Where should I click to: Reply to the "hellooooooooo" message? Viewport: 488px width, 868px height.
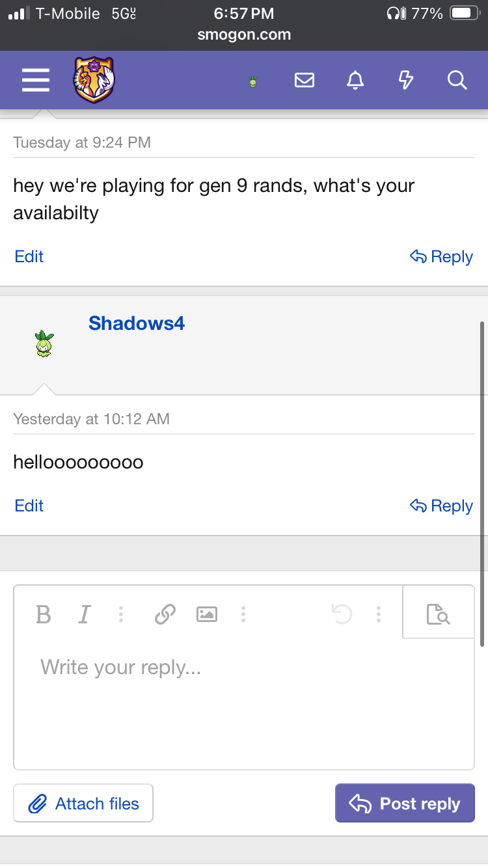click(x=441, y=506)
